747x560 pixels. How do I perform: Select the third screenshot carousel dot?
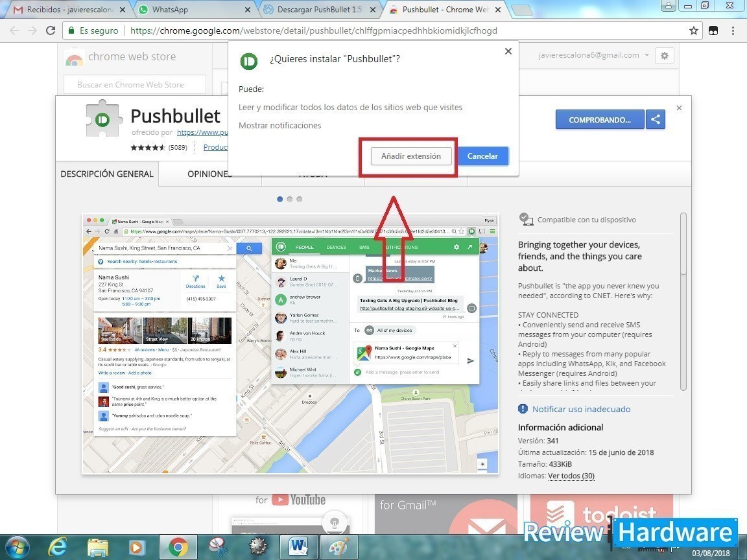point(299,199)
